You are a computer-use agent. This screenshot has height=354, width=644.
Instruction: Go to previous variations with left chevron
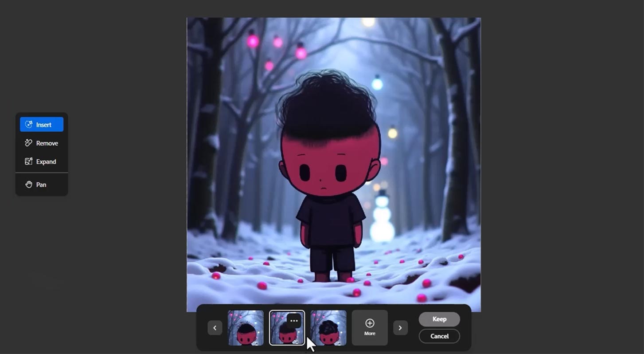point(215,328)
